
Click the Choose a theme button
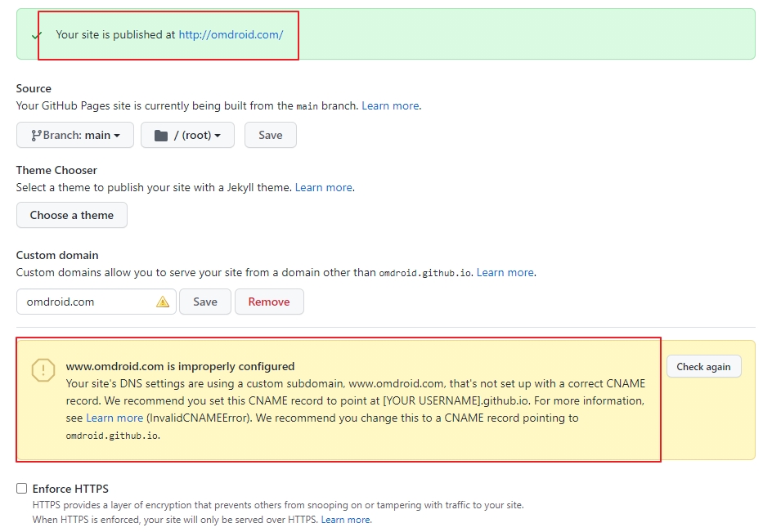coord(71,215)
